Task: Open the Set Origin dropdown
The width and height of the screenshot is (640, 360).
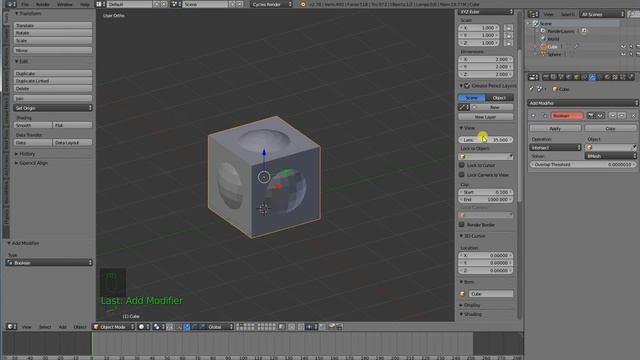Action: pyautogui.click(x=53, y=108)
